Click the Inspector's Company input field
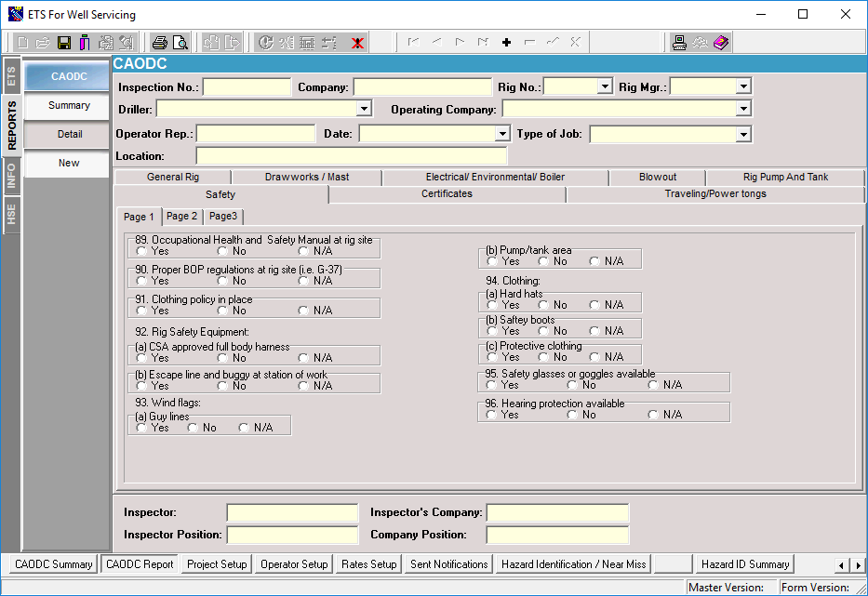 pyautogui.click(x=557, y=513)
